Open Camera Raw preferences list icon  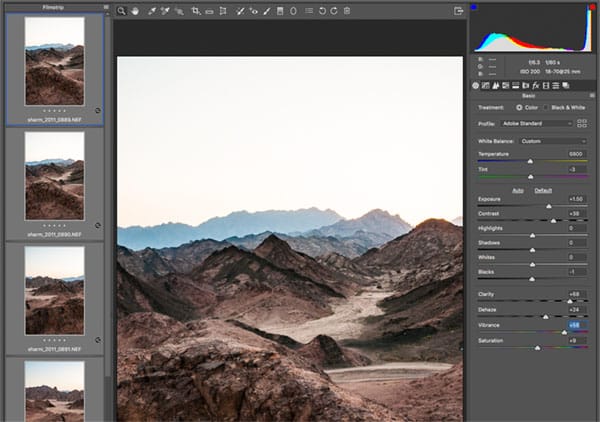click(309, 11)
